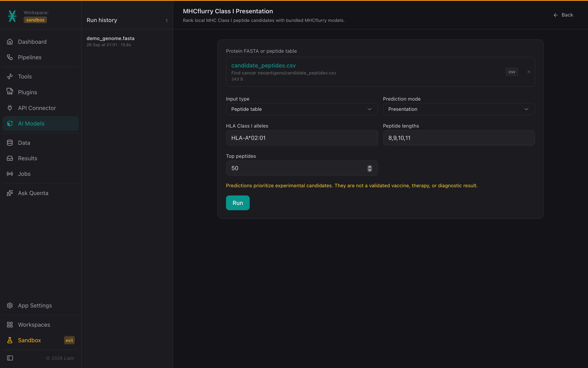This screenshot has width=588, height=368.
Task: Click the csv file type badge
Action: 512,72
